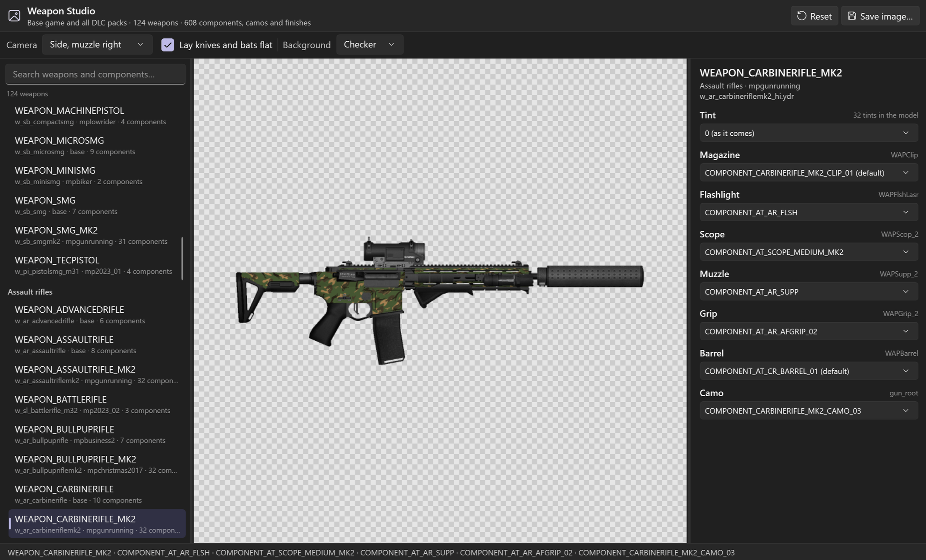Click the rendered carbine rifle preview
This screenshot has height=560, width=926.
click(x=440, y=300)
